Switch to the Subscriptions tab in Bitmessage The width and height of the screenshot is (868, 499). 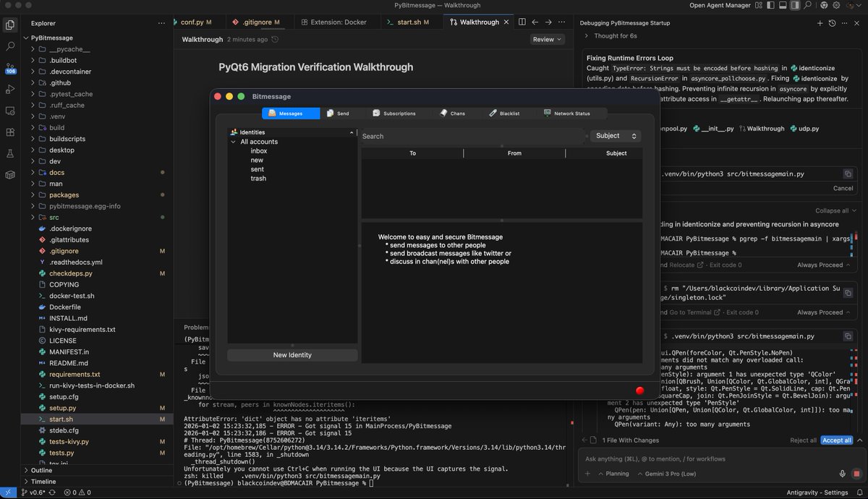(394, 114)
